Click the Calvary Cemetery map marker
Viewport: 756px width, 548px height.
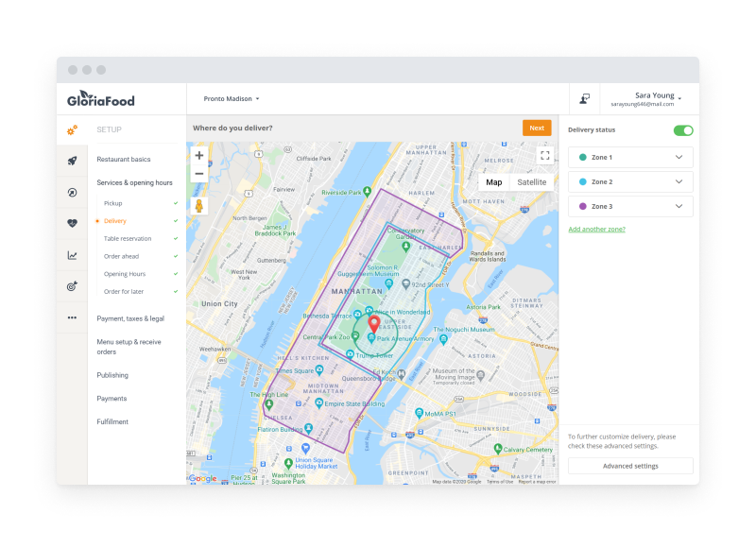[x=498, y=449]
